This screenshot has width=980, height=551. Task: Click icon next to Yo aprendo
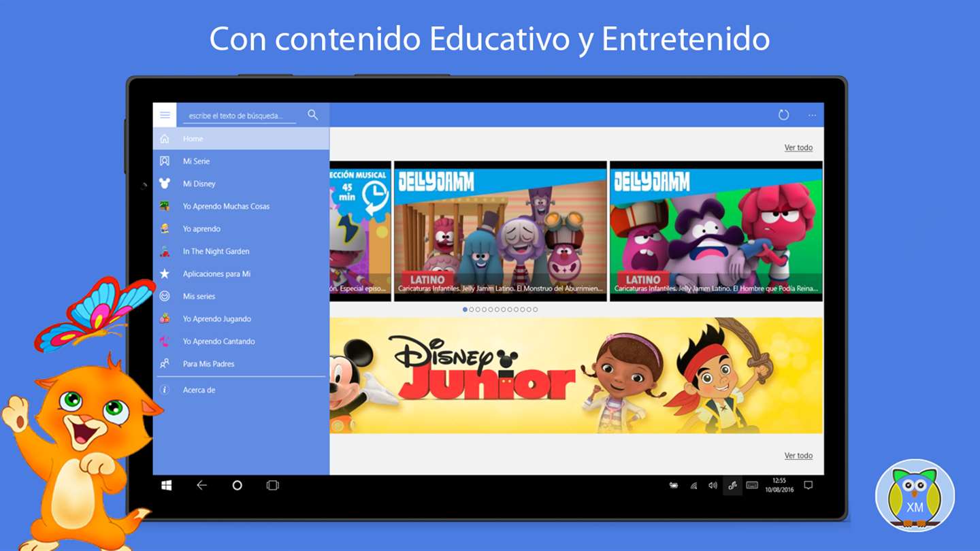pos(165,229)
